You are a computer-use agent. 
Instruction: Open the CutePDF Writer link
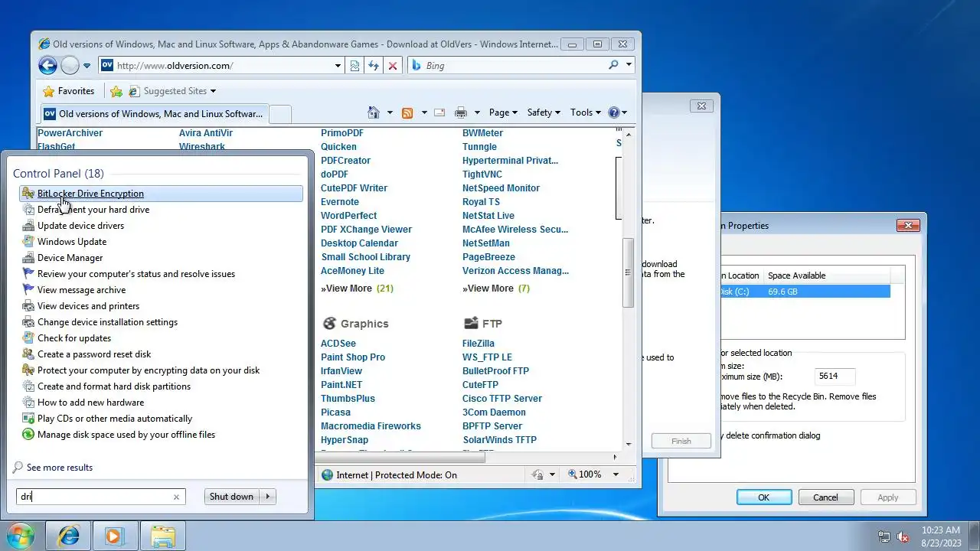click(354, 188)
